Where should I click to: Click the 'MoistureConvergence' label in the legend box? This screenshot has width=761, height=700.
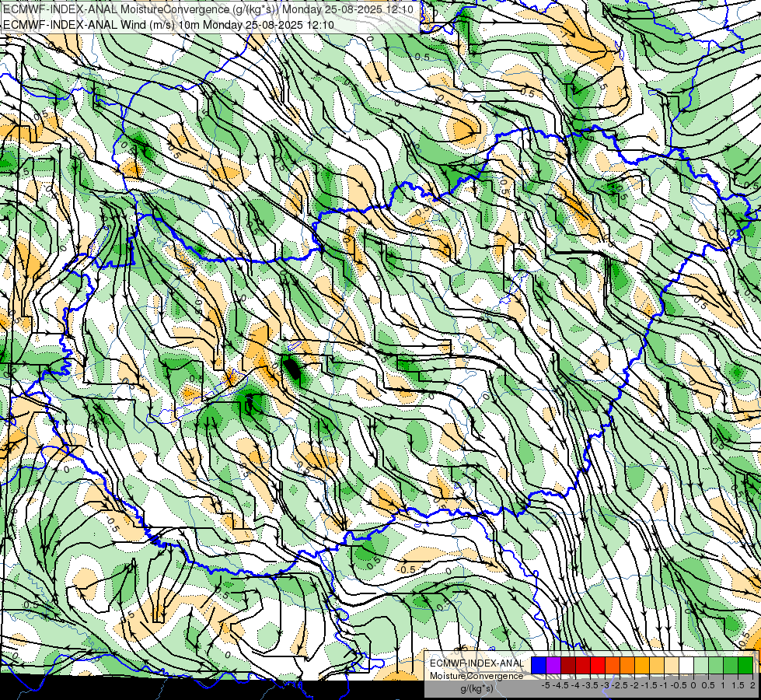476,676
